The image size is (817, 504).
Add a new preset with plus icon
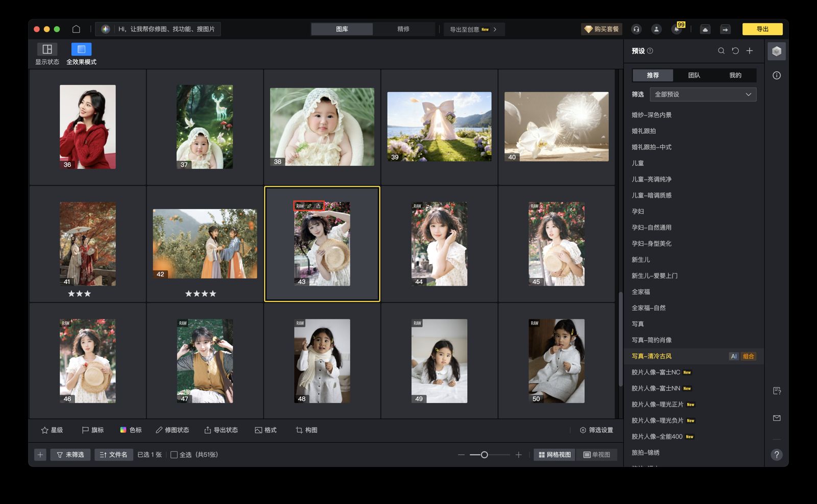(x=750, y=51)
